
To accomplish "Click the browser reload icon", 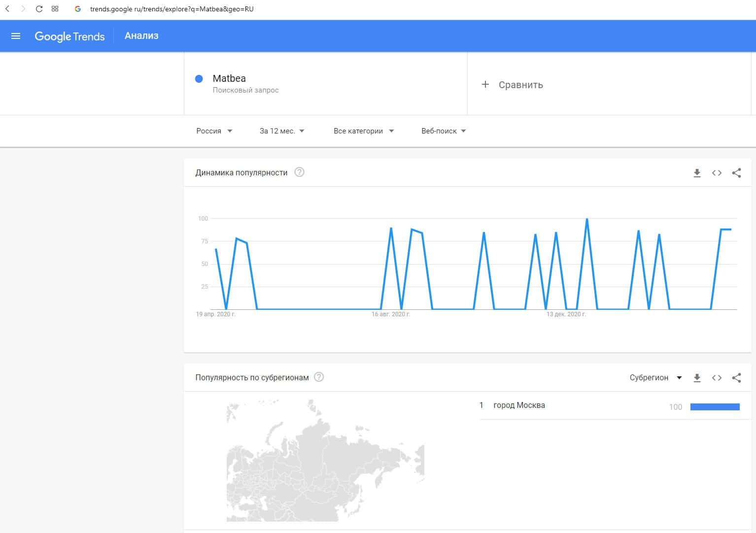I will 39,9.
